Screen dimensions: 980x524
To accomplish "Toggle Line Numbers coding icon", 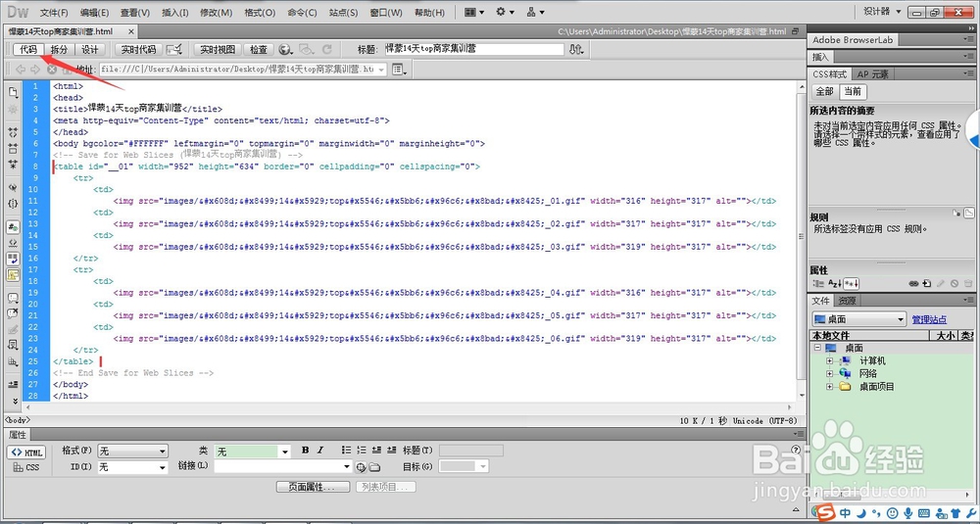I will (x=13, y=227).
